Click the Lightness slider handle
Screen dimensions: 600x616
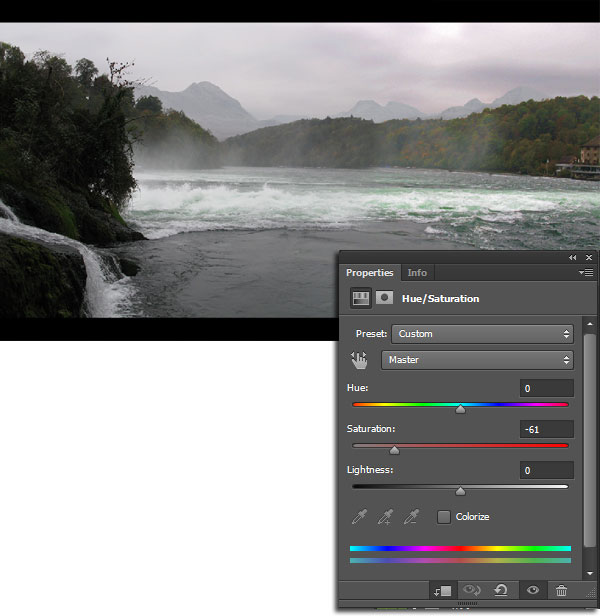click(460, 491)
